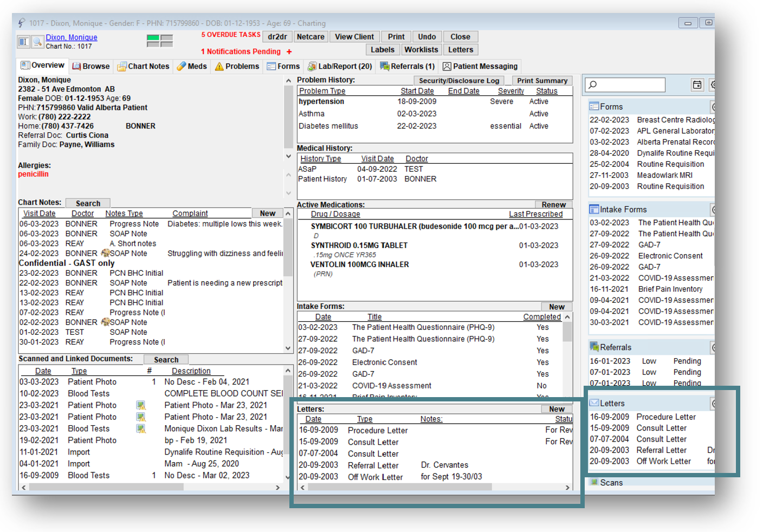Viewport: 763px width, 532px height.
Task: Click the Security/Disclosure Log button
Action: (x=458, y=81)
